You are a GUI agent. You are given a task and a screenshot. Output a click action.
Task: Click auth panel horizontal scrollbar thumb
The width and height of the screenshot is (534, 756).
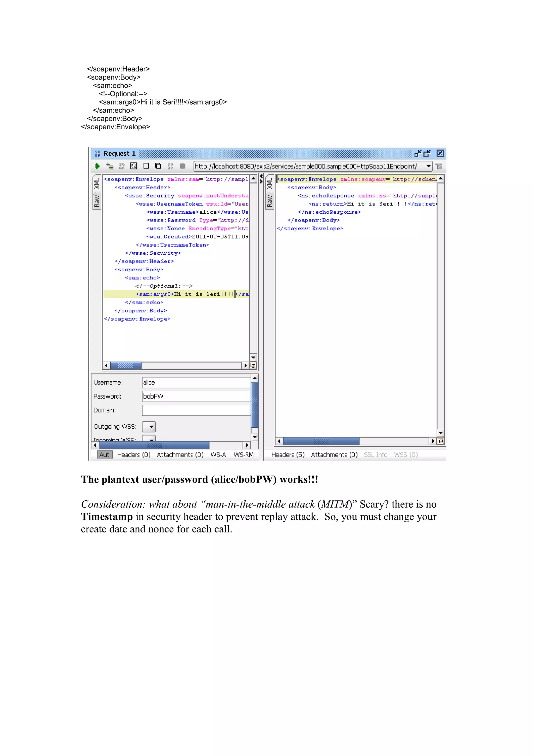154,446
